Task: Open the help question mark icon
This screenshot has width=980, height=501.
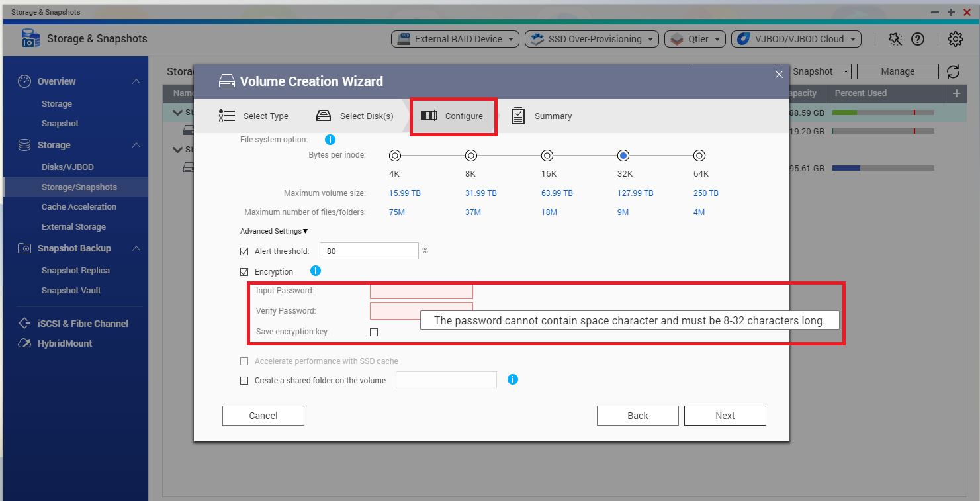Action: point(918,39)
